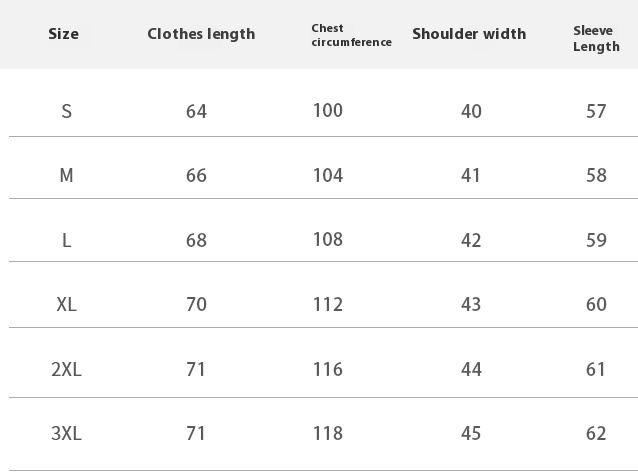Select the S size row label

(x=66, y=111)
